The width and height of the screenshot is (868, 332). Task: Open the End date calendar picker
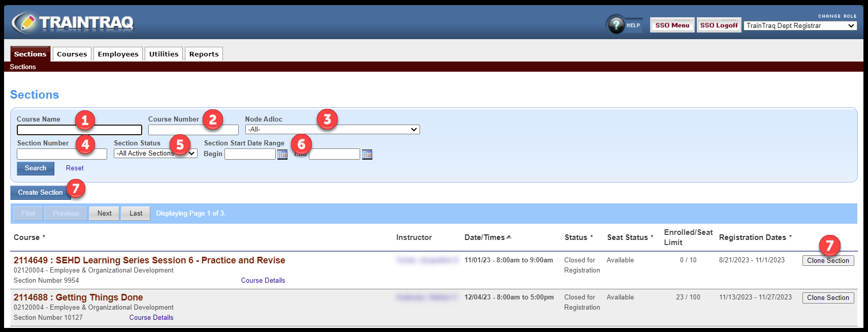(367, 154)
